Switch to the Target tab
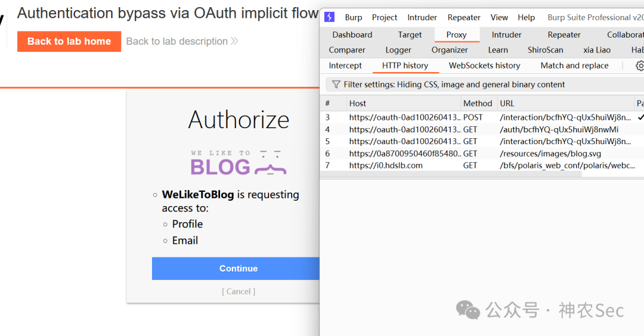Viewport: 644px width, 336px height. (410, 35)
